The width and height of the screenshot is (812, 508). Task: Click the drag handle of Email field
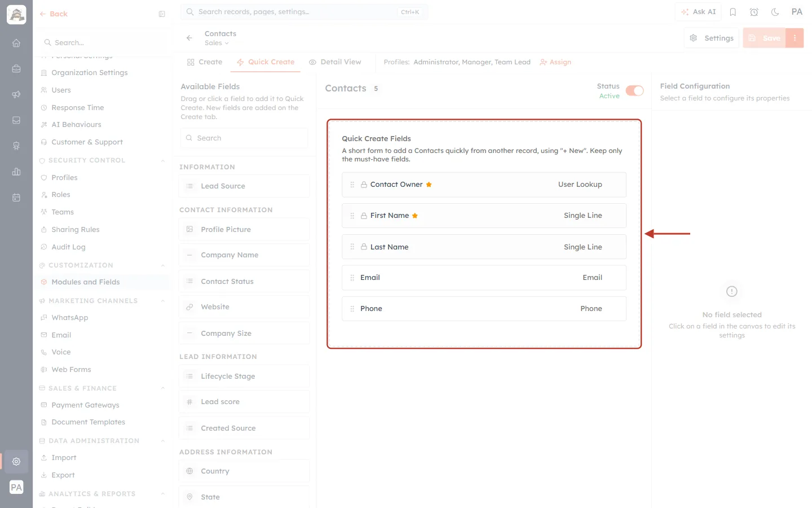[x=352, y=278]
